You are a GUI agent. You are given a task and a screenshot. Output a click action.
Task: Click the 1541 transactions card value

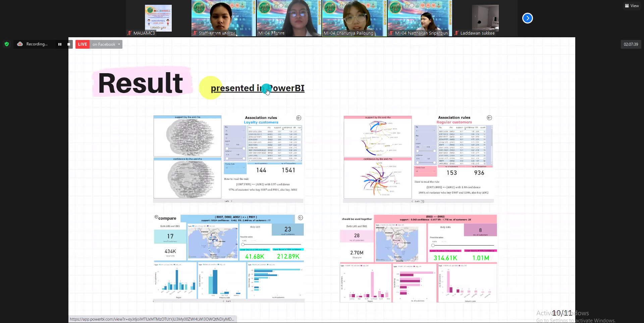(x=288, y=170)
